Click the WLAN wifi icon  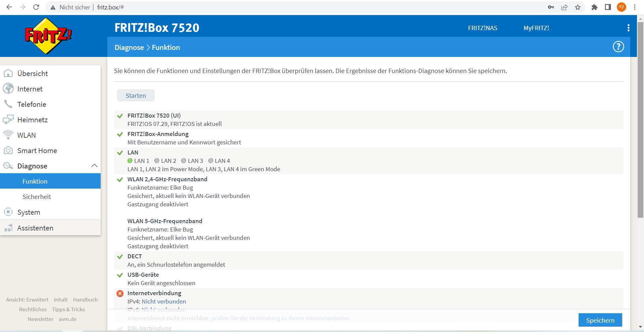(8, 135)
